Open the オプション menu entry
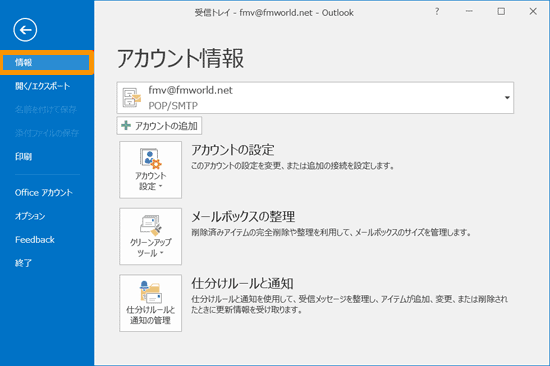This screenshot has height=366, width=550. (30, 216)
